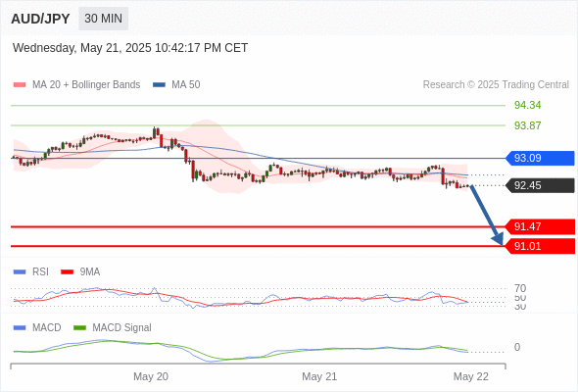
Task: Click the Research Trading Central copyright text
Action: click(x=496, y=85)
